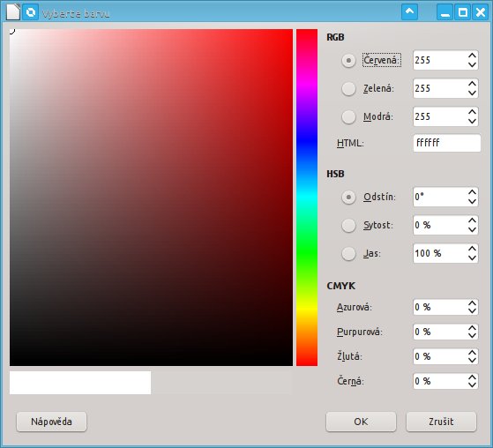The image size is (493, 448).
Task: Increase Modrá value with up arrow
Action: pyautogui.click(x=472, y=112)
